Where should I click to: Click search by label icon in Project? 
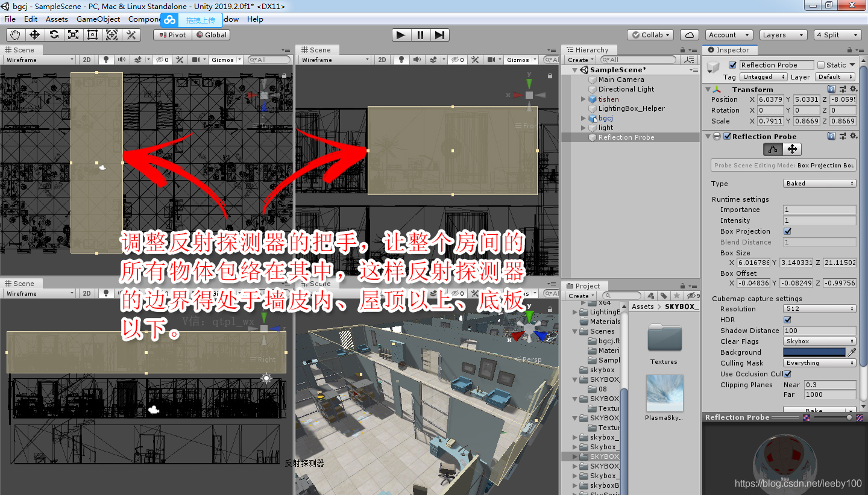pos(664,296)
